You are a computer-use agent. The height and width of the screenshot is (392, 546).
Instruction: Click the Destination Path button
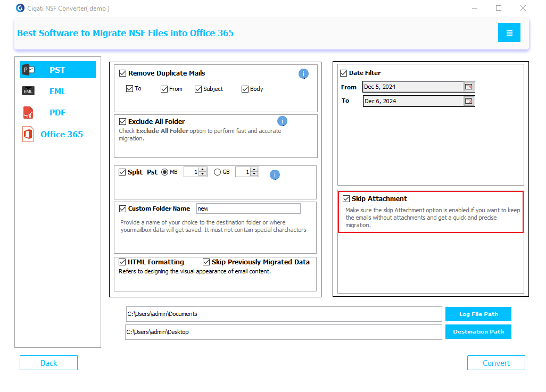point(478,332)
